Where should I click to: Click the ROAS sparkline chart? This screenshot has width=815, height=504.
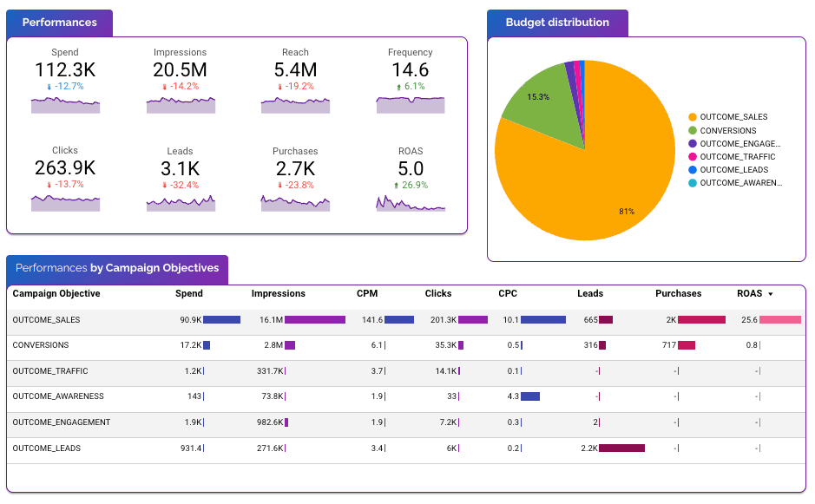pos(411,203)
